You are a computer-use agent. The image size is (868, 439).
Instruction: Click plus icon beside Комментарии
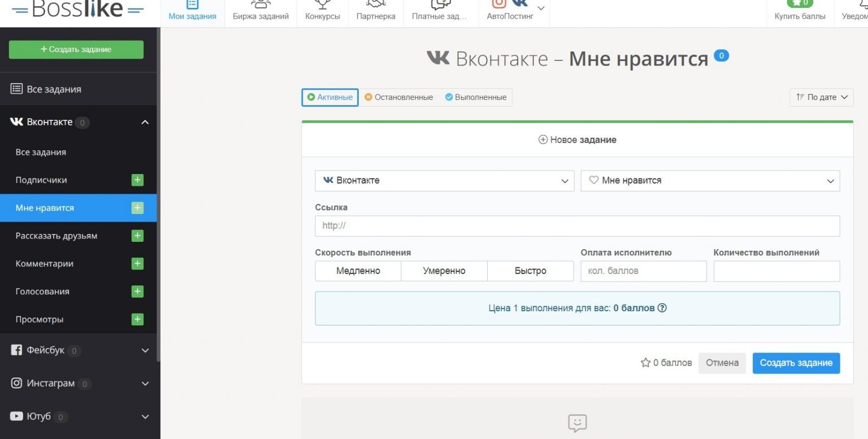[x=137, y=264]
